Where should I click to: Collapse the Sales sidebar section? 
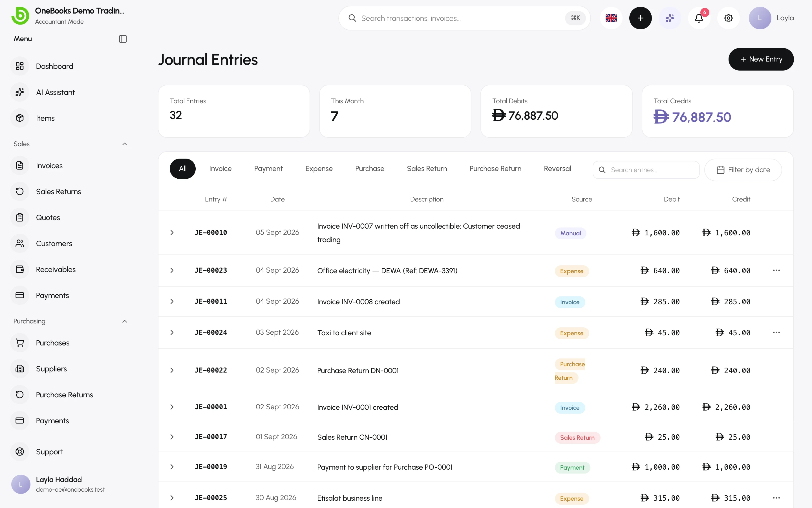125,144
